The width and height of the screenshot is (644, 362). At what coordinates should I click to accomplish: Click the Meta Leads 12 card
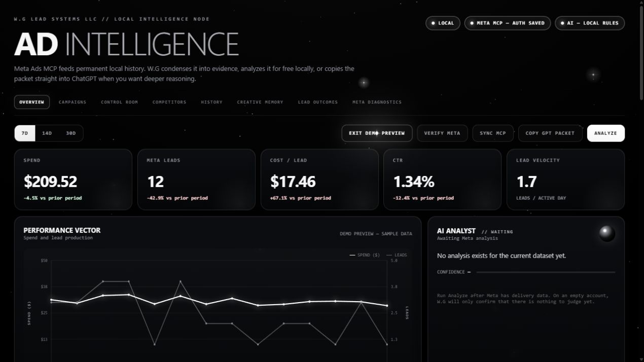(x=196, y=179)
